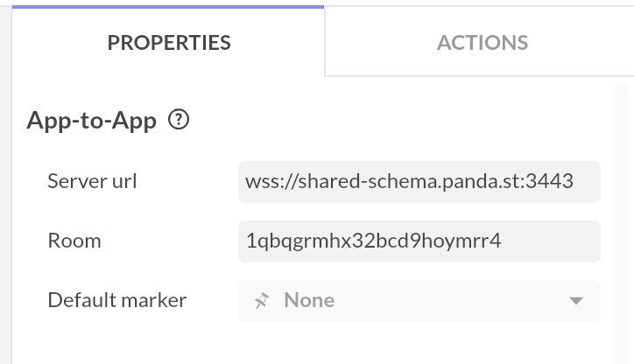The image size is (634, 364).
Task: Open the Default marker combo box
Action: coord(419,300)
